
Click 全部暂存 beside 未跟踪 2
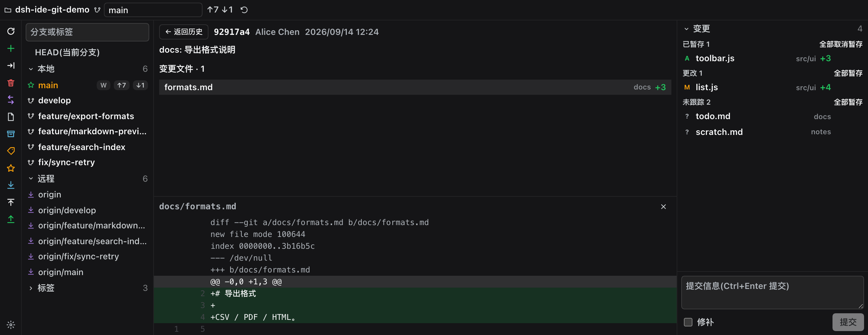click(x=848, y=102)
